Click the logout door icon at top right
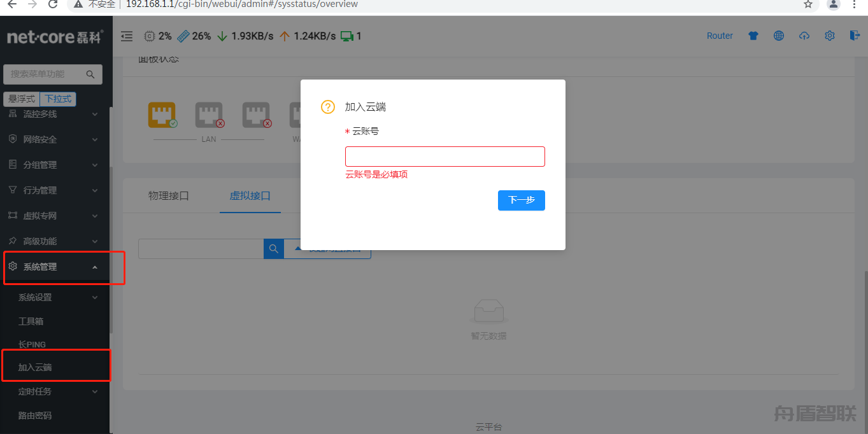 coord(855,36)
